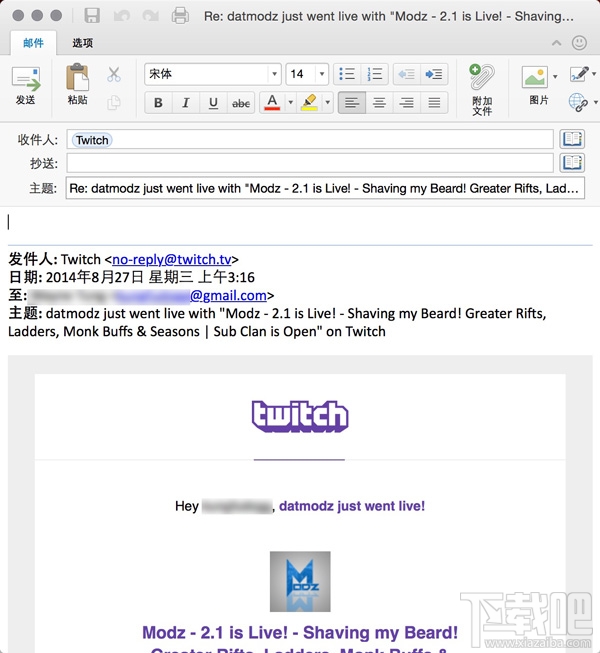
Task: Apply red font color (A)
Action: 272,102
